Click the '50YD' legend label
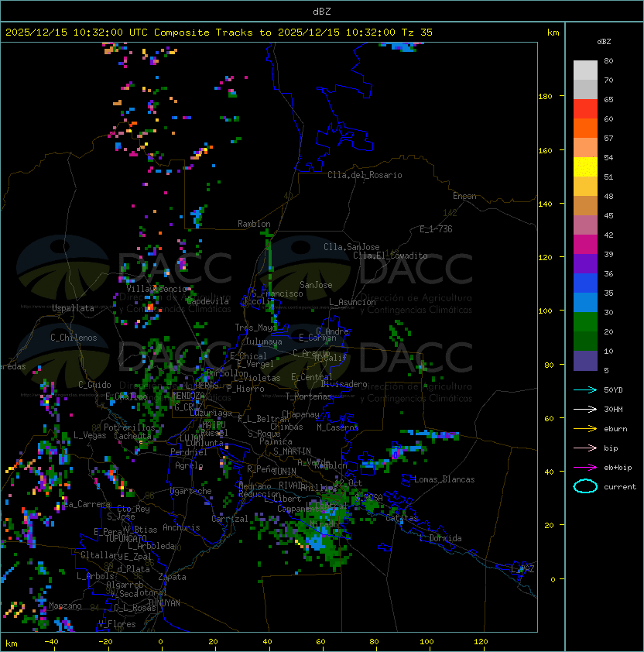 click(613, 389)
